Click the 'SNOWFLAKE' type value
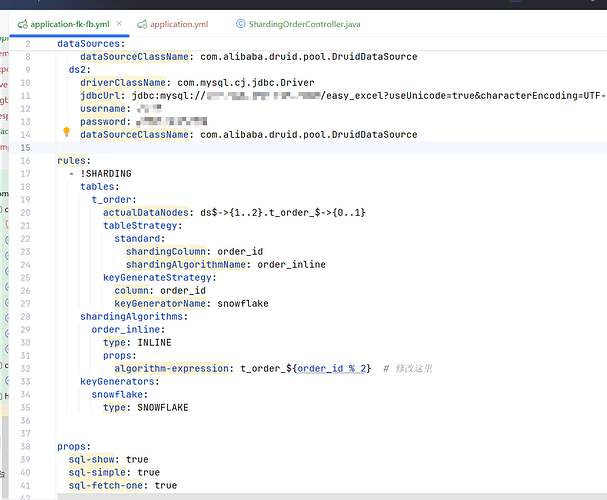 (x=163, y=408)
